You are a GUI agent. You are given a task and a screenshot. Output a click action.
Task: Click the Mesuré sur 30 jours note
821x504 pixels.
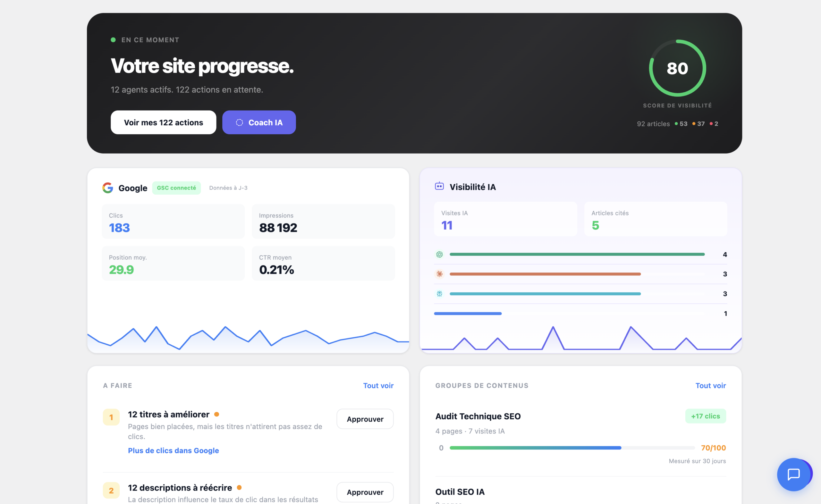click(x=697, y=461)
